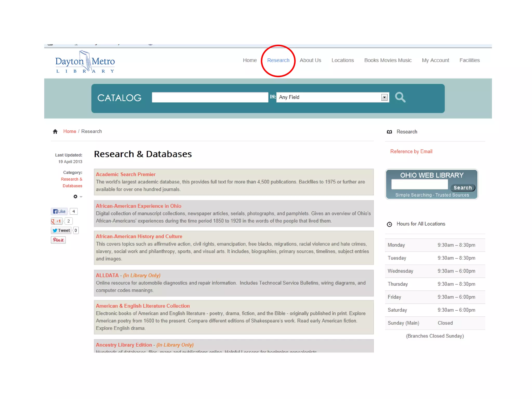Expand the Any Field dropdown
The image size is (532, 399).
(384, 97)
